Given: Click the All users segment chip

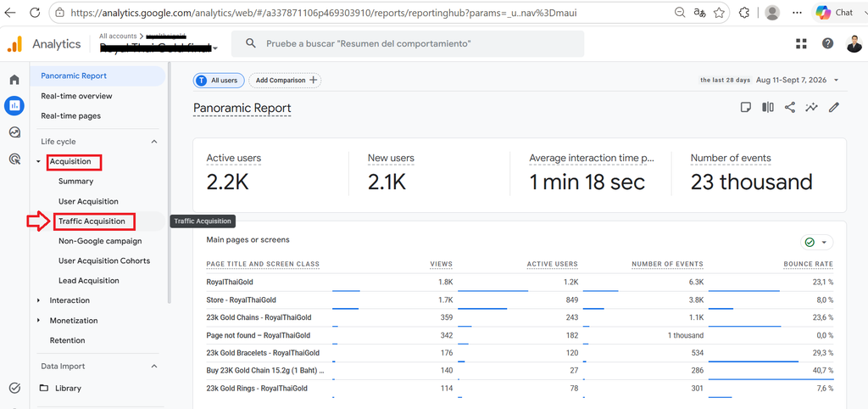Looking at the screenshot, I should click(x=219, y=81).
